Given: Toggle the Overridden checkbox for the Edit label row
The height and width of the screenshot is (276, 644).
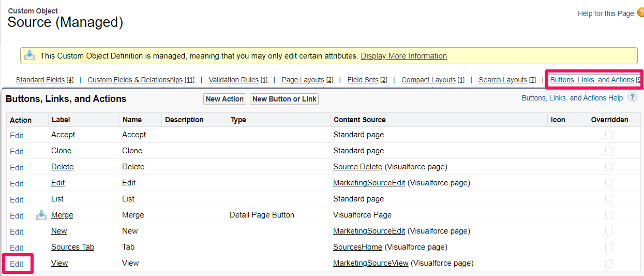Looking at the screenshot, I should [609, 183].
